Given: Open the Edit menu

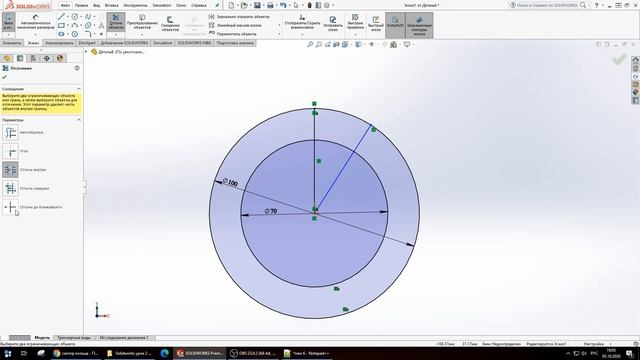Looking at the screenshot, I should (x=81, y=5).
